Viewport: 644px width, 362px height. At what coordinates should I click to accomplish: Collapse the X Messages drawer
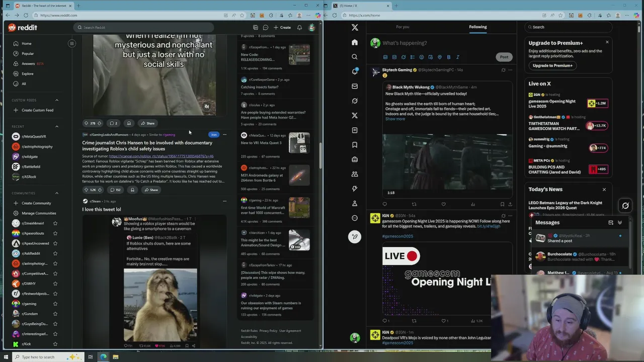(x=620, y=222)
